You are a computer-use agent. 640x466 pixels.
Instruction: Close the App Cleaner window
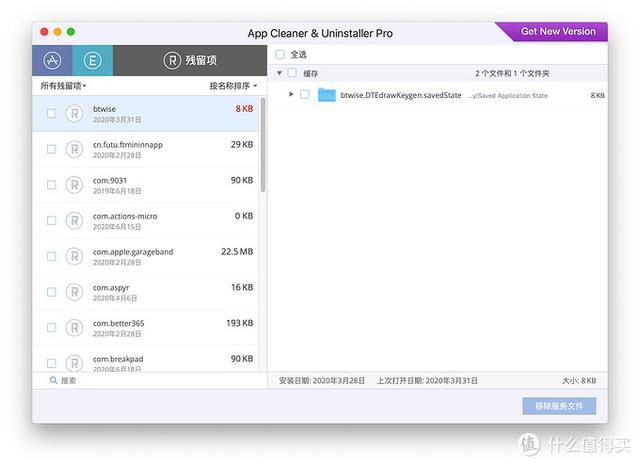(44, 32)
